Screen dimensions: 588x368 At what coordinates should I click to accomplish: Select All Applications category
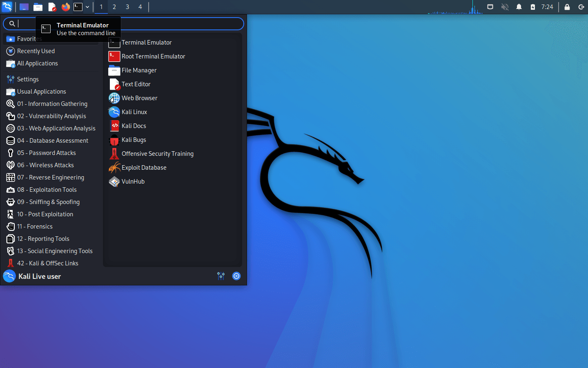point(51,63)
